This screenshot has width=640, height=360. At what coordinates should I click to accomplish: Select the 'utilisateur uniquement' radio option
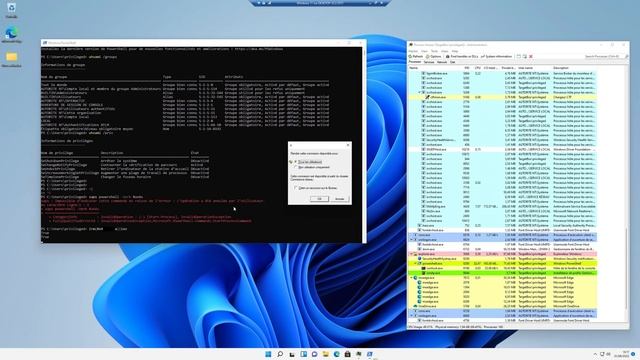(x=296, y=167)
